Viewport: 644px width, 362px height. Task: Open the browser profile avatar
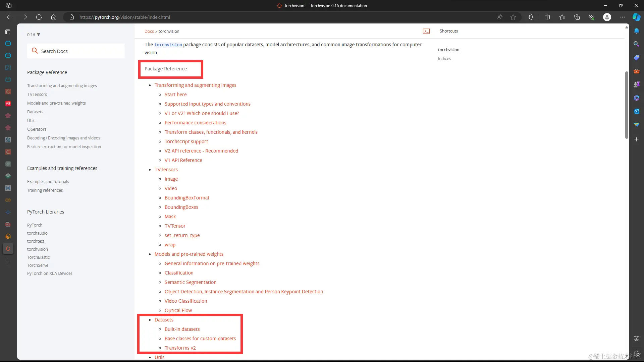607,17
